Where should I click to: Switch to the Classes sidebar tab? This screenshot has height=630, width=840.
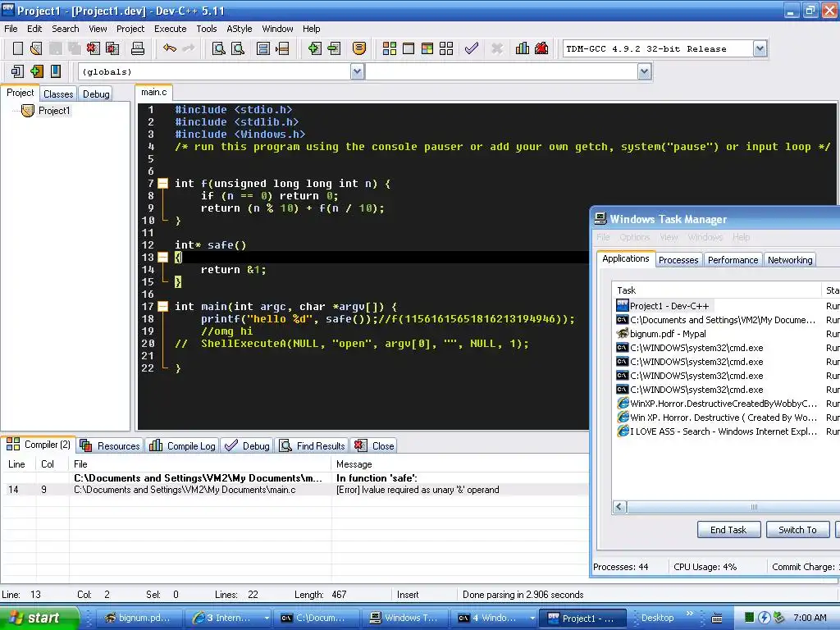click(58, 94)
